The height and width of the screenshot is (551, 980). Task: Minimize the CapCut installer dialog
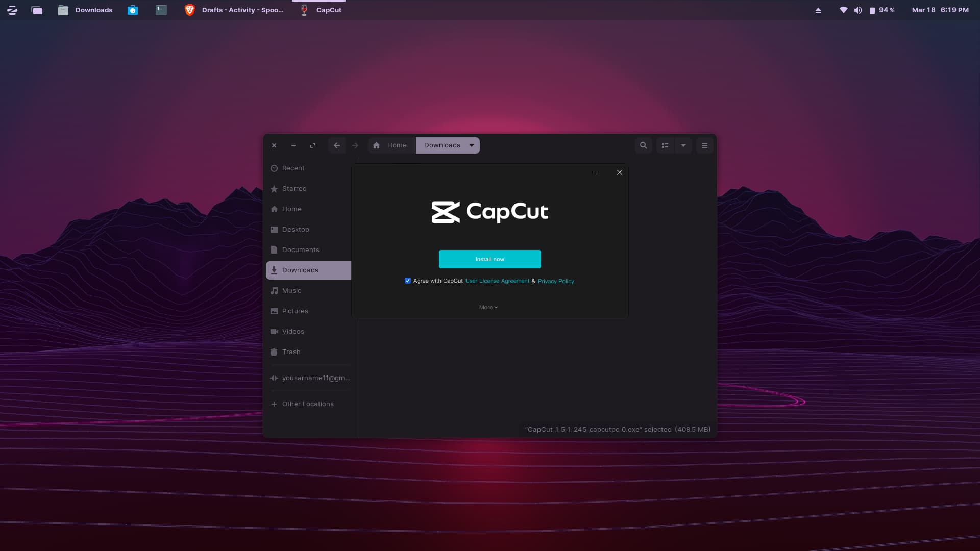(595, 172)
